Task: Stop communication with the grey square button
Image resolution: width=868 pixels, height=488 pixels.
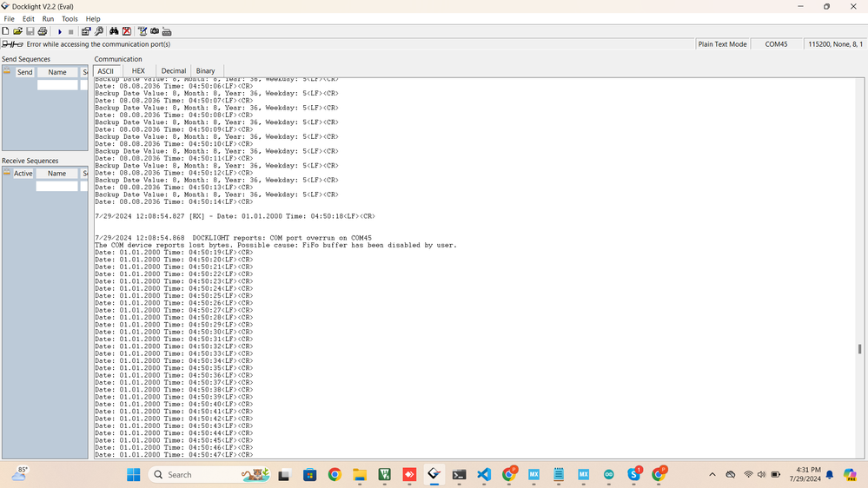Action: tap(71, 31)
